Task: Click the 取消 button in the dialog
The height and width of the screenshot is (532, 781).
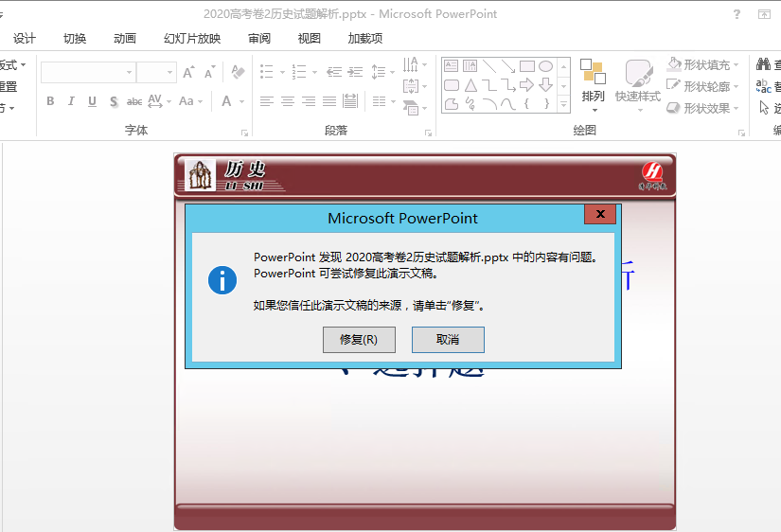Action: coord(448,340)
